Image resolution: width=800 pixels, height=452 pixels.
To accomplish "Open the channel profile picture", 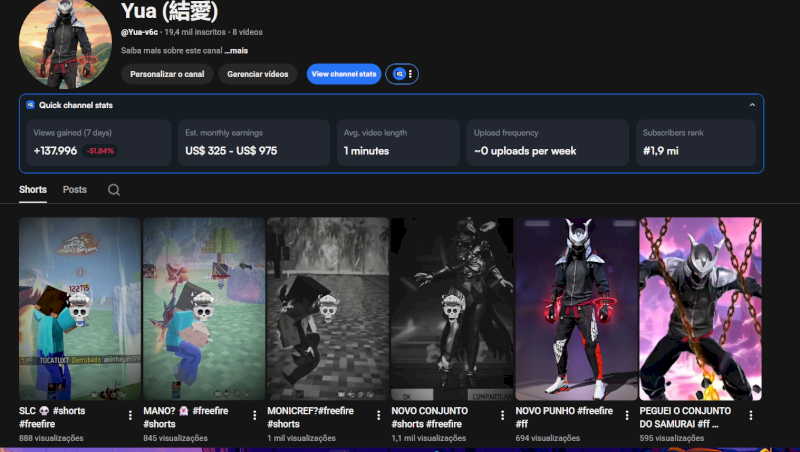I will (65, 43).
